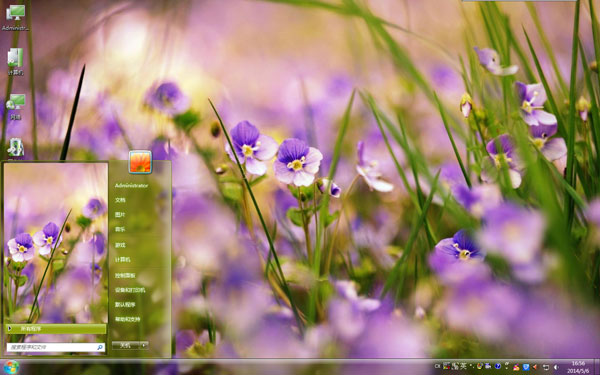This screenshot has width=600, height=375.
Task: Select the 计算机 desktop icon
Action: pyautogui.click(x=15, y=61)
